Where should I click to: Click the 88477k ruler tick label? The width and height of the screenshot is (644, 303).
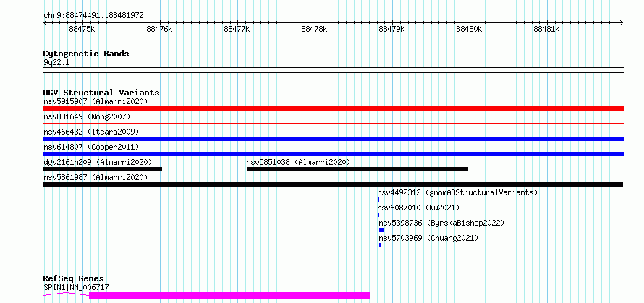click(237, 29)
